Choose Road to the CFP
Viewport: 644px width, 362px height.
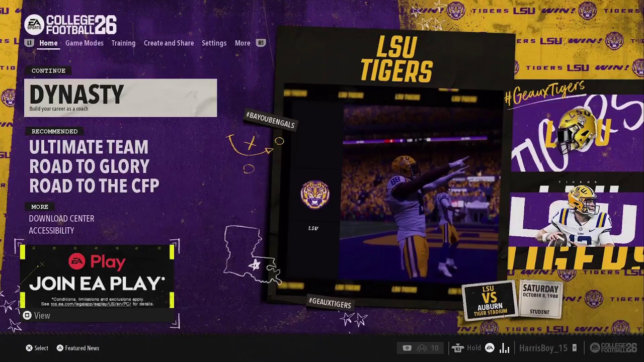pos(94,186)
